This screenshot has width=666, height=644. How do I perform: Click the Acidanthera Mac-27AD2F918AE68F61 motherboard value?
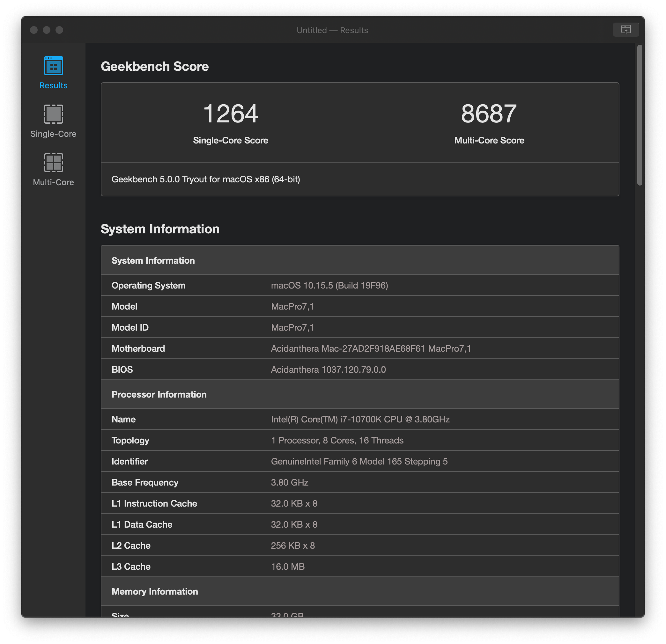coord(371,348)
